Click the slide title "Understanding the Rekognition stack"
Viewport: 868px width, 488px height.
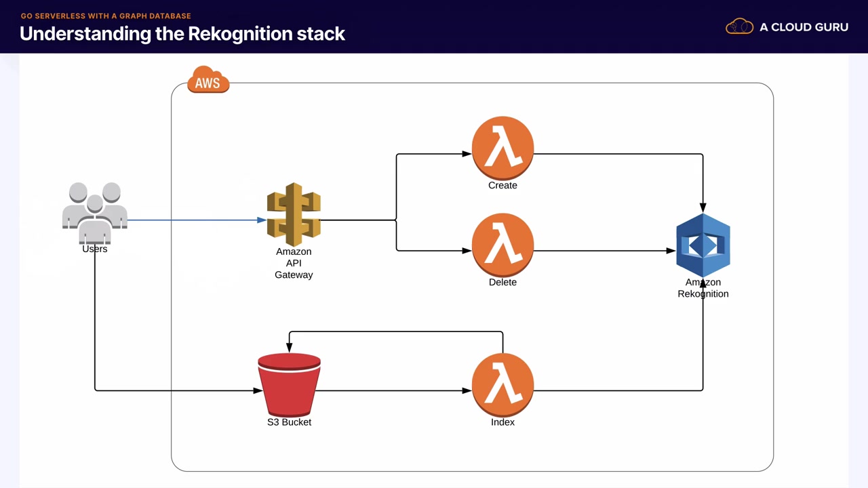point(182,34)
